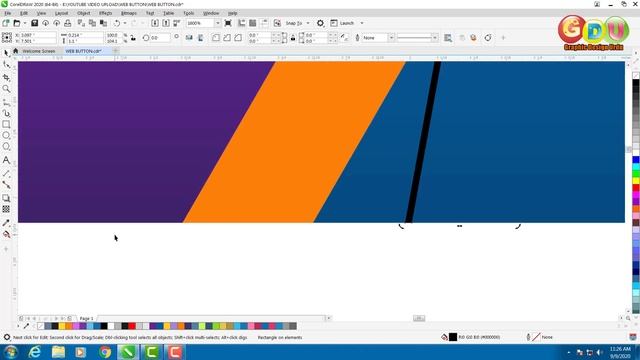Select the Drop Shadow tool
This screenshot has height=360, width=640.
pyautogui.click(x=6, y=198)
